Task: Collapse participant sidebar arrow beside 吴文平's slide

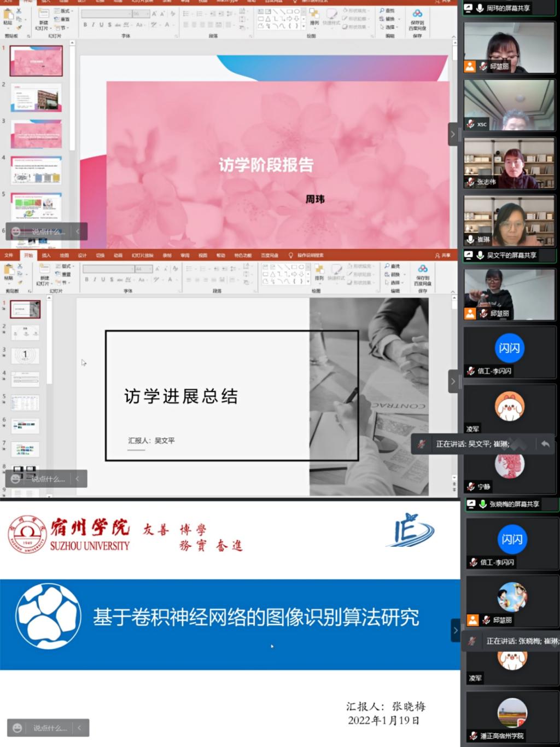Action: pyautogui.click(x=452, y=381)
